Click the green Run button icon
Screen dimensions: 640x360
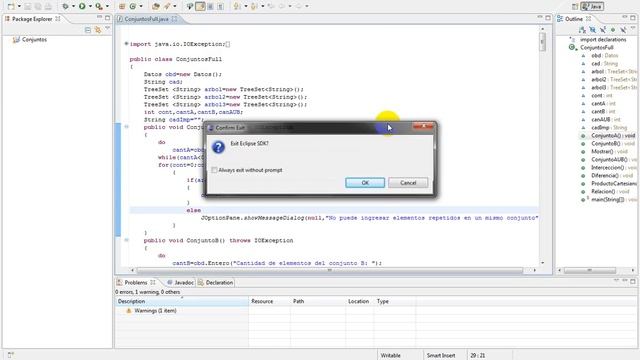[82, 6]
